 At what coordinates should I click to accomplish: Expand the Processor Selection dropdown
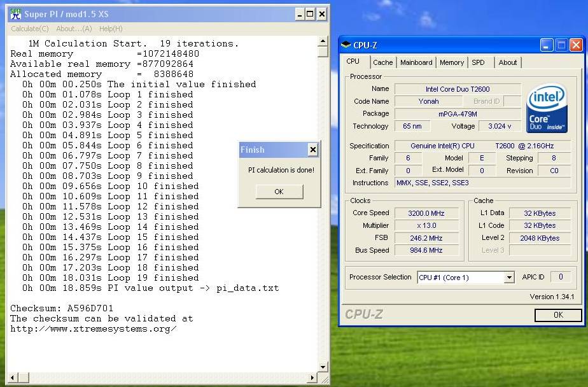click(509, 278)
